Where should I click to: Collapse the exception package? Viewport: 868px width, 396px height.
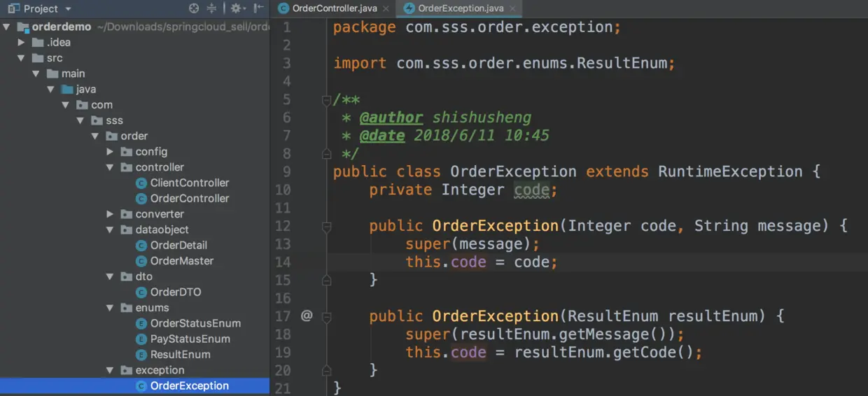pyautogui.click(x=110, y=370)
